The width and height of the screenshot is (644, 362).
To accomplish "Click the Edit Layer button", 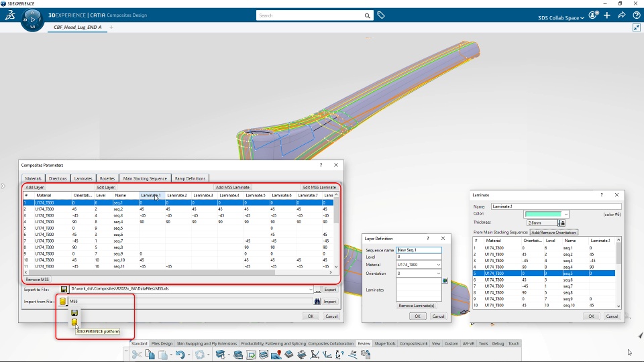I will click(x=105, y=187).
